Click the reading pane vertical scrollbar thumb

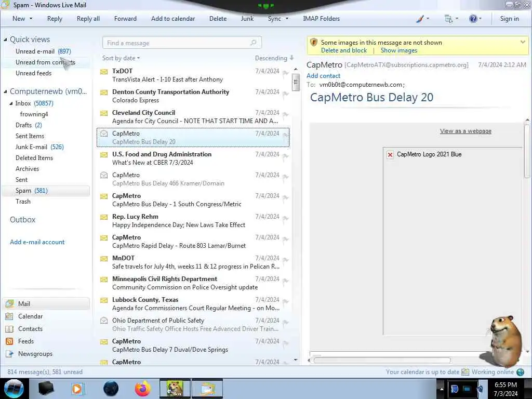click(x=527, y=151)
